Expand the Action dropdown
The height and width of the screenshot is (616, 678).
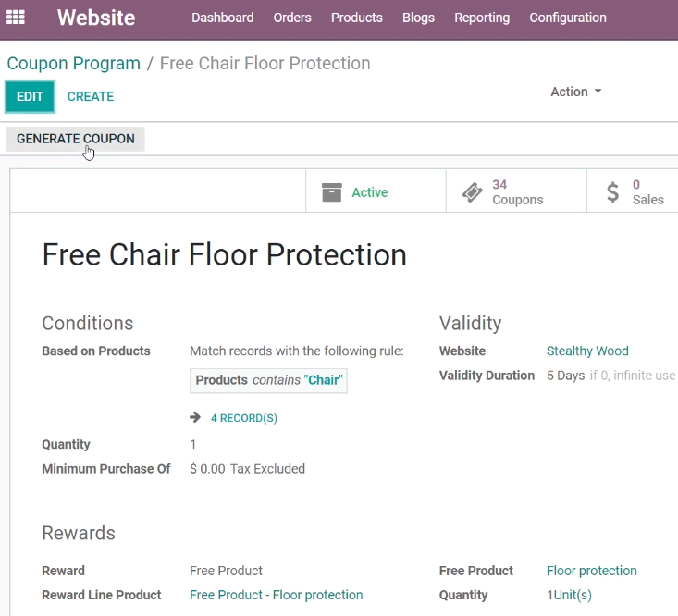pyautogui.click(x=576, y=92)
